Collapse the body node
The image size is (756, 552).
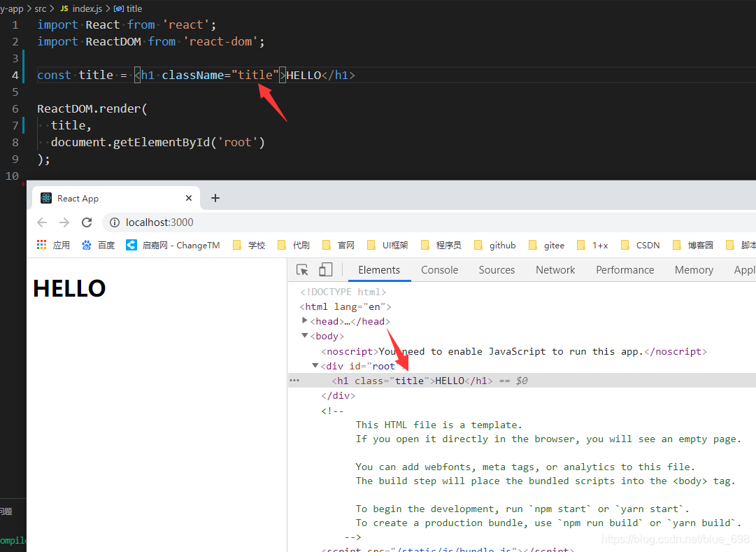click(305, 335)
